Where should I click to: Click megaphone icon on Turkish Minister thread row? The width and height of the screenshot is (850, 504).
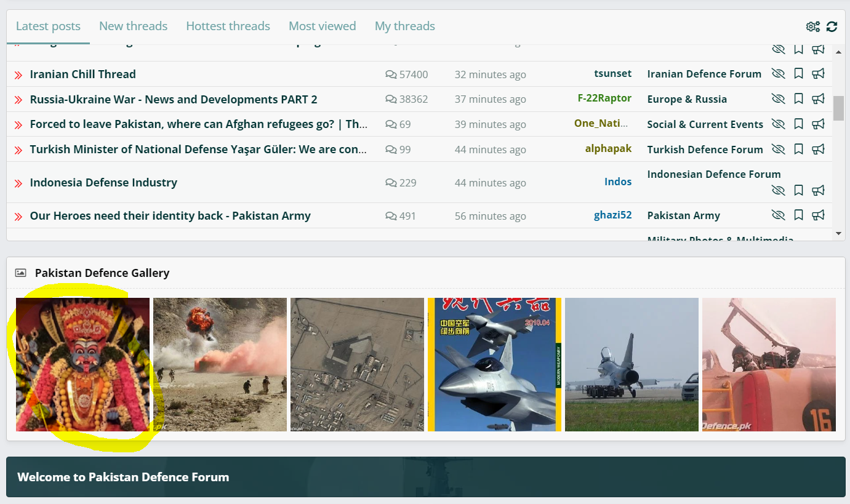tap(818, 150)
